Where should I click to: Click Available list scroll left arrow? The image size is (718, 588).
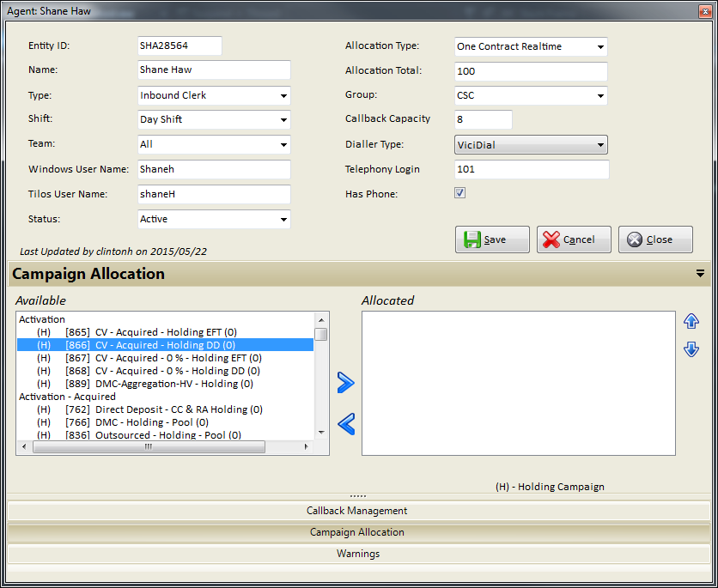pyautogui.click(x=24, y=446)
